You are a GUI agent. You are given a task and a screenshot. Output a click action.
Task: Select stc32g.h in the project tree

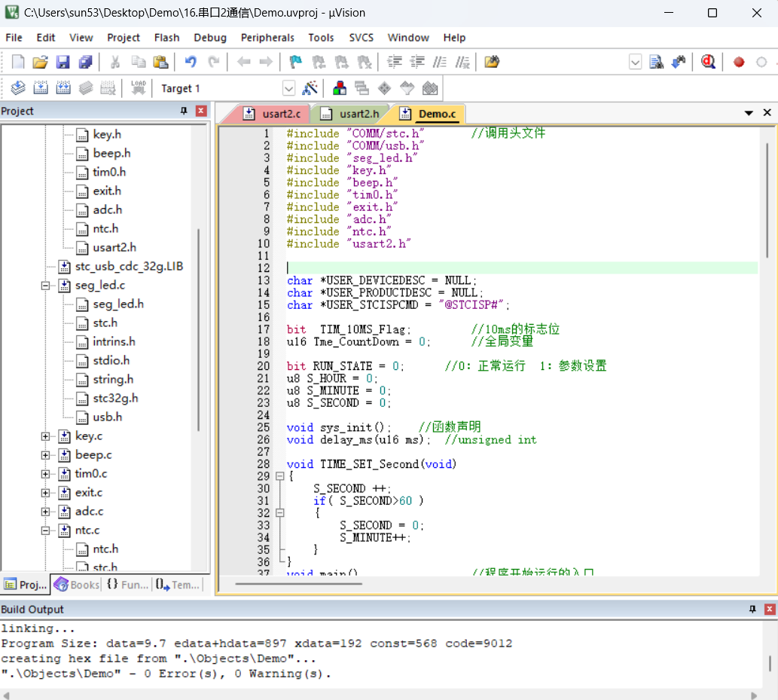tap(115, 399)
